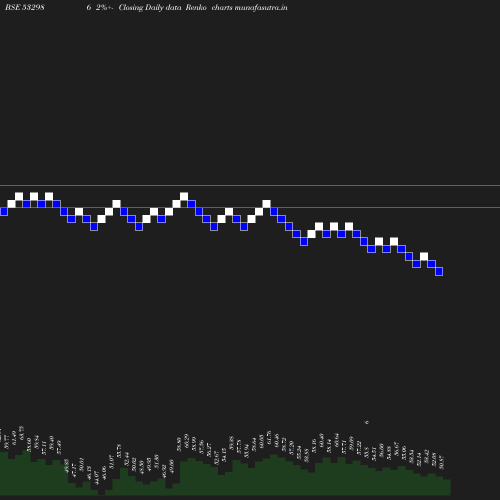Select the last blue Renko brick at far right

[439, 271]
